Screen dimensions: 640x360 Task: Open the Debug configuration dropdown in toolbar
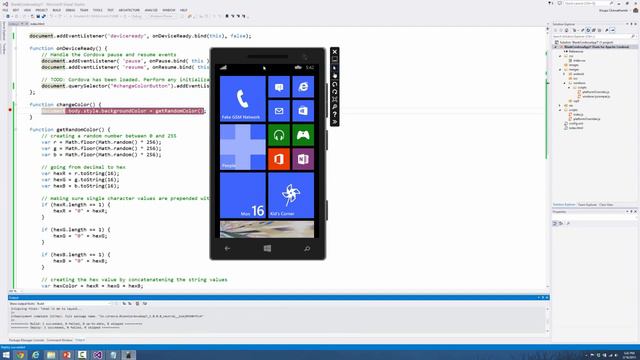tap(138, 16)
